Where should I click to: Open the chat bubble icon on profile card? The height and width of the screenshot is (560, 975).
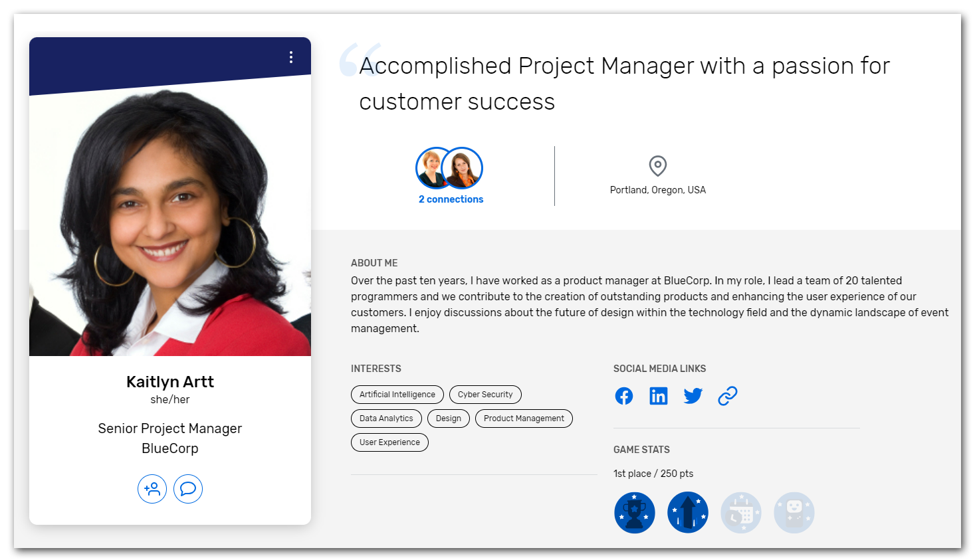point(187,489)
